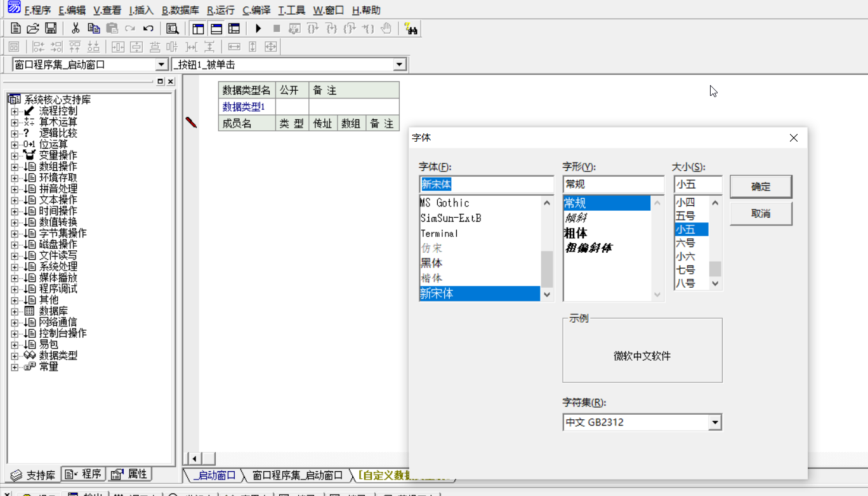The image size is (868, 496).
Task: Open the B.数据库 menu
Action: [x=180, y=10]
